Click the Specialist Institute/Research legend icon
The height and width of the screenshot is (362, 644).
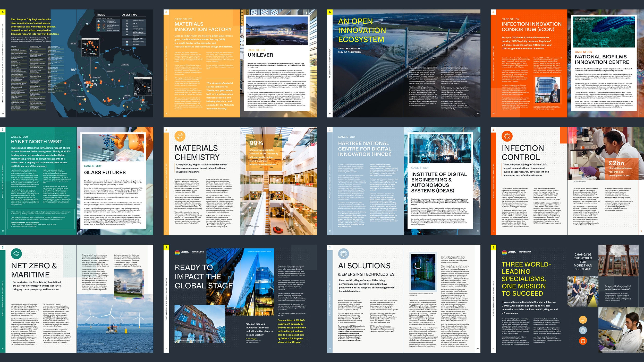[x=127, y=34]
